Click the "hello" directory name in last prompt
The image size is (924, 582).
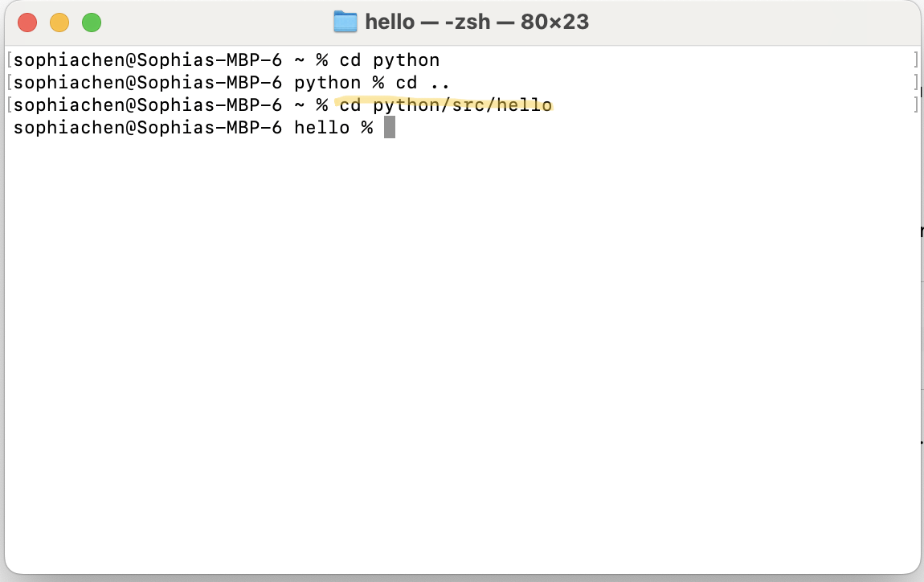point(322,128)
